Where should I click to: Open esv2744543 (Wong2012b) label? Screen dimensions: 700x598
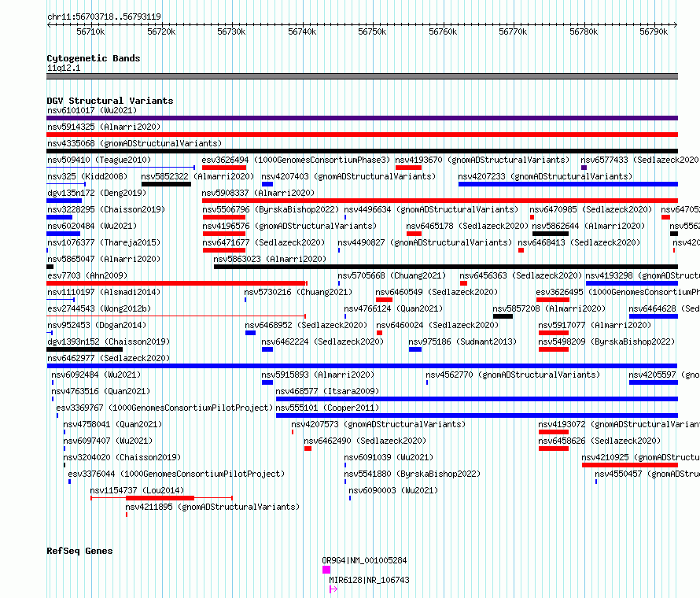click(99, 308)
